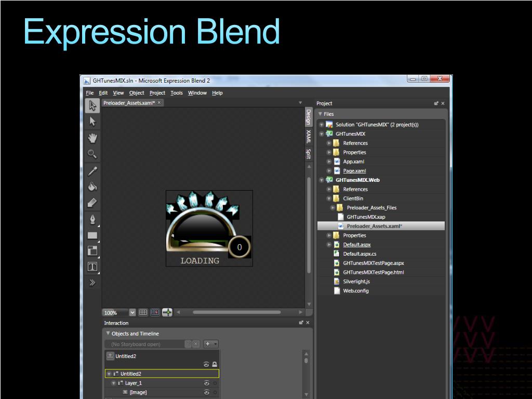Collapse the Files section
The image size is (532, 399).
(x=320, y=114)
